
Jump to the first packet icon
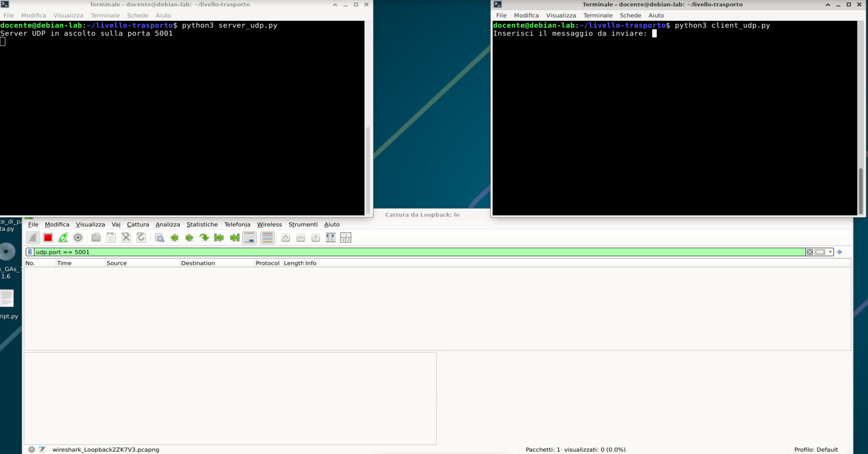(219, 238)
